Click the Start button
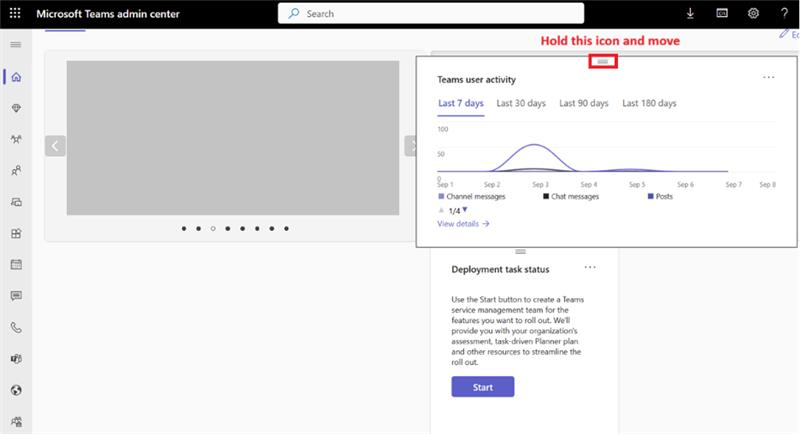This screenshot has height=434, width=800. point(483,387)
